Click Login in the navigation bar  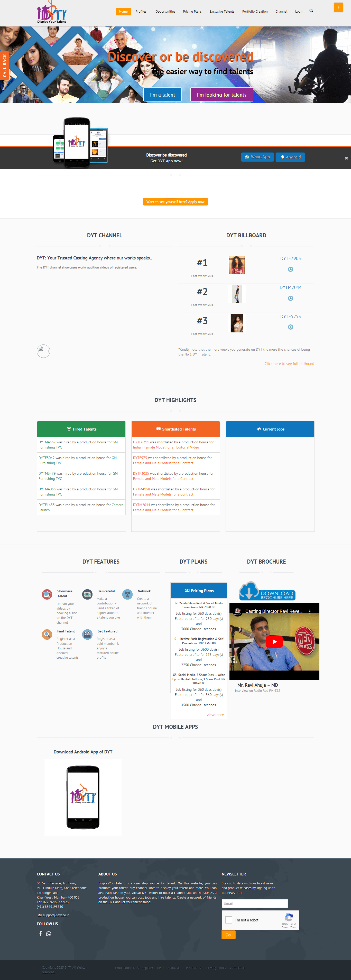pyautogui.click(x=299, y=11)
